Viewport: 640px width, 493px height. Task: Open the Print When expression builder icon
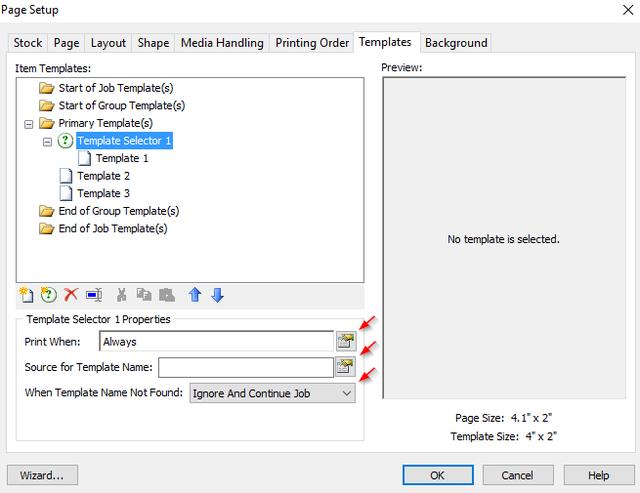pyautogui.click(x=346, y=341)
